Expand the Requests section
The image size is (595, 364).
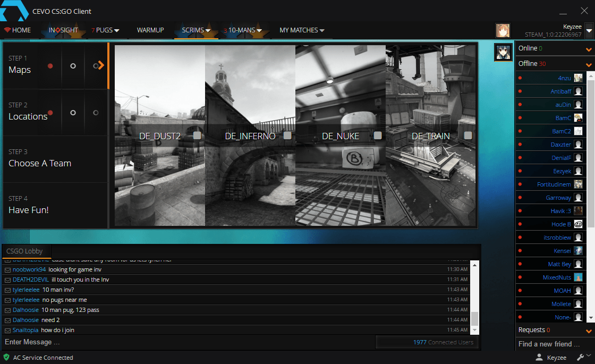pyautogui.click(x=589, y=331)
